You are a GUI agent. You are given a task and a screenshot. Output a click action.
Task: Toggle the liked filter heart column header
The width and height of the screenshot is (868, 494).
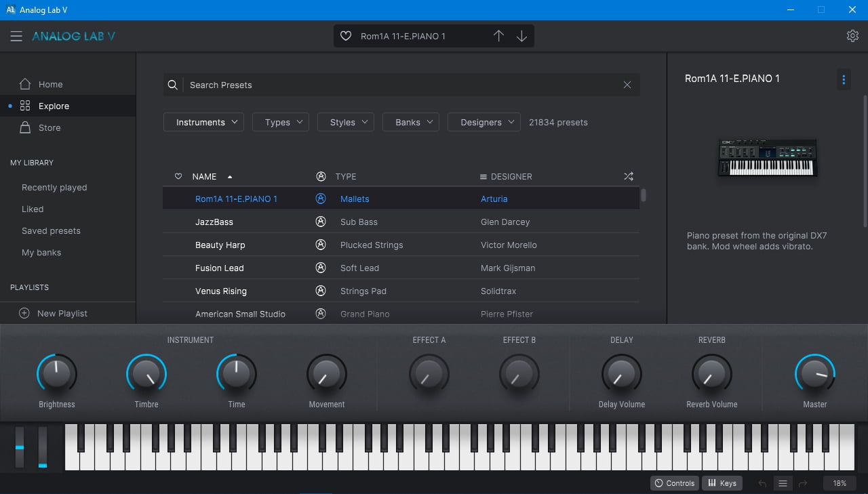pos(178,176)
